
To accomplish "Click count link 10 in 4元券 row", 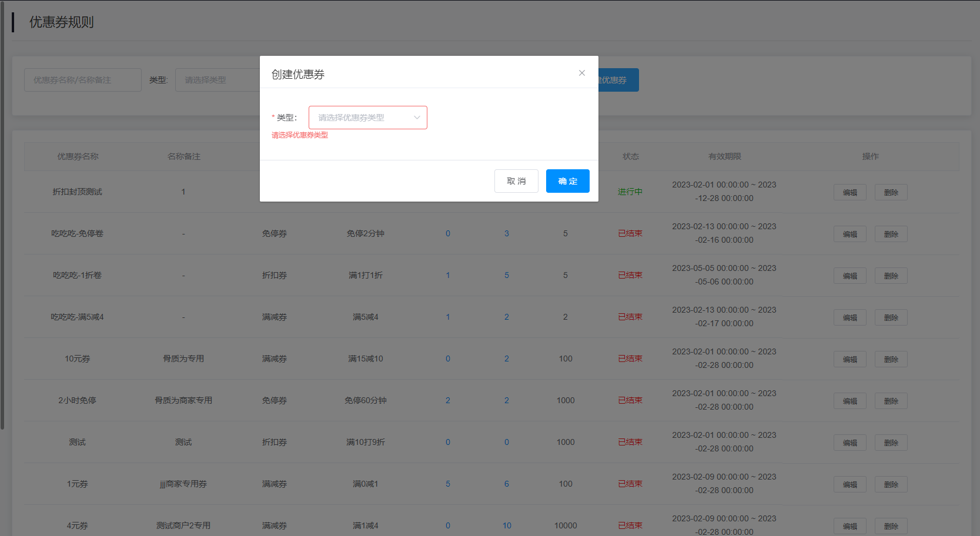I will (506, 525).
